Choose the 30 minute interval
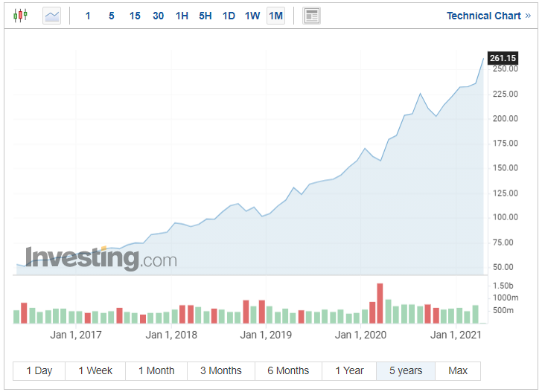 [x=159, y=16]
